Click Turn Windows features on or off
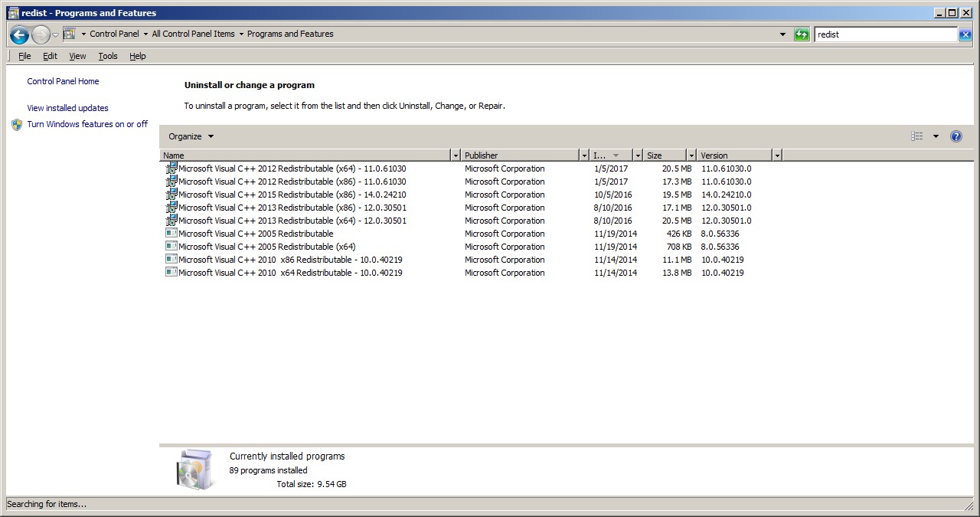This screenshot has height=517, width=980. [x=87, y=124]
